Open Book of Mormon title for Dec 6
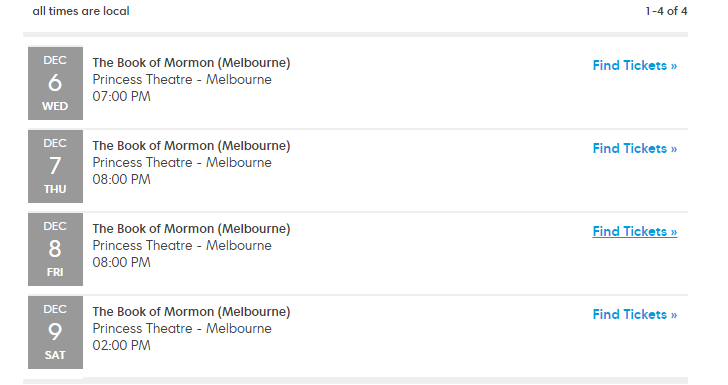728x385 pixels. (191, 63)
